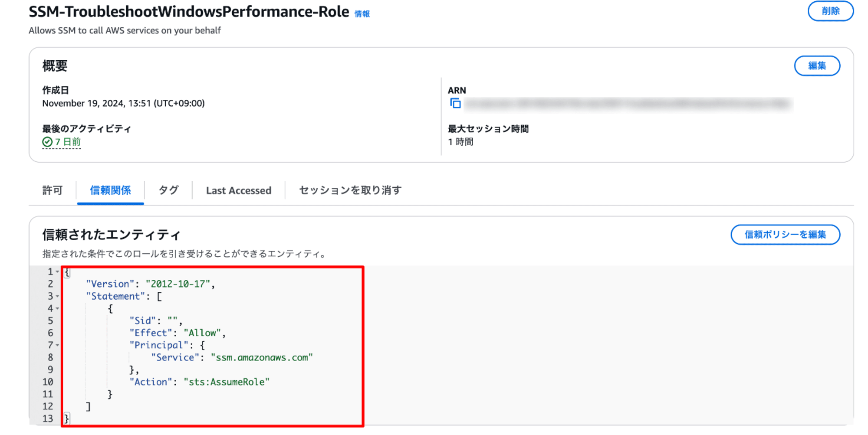Click the "Allow" effect value

(x=202, y=333)
